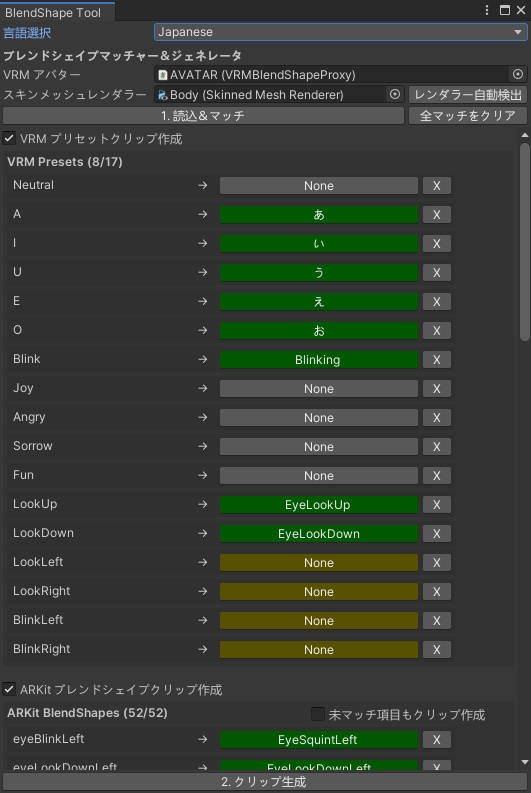
Task: Clear the Sorrow preset match with X
Action: pos(436,447)
